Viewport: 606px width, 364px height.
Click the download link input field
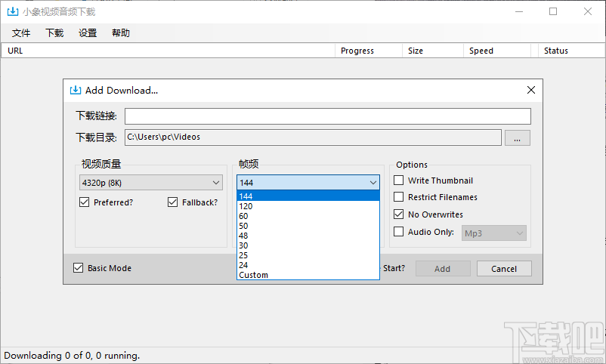(x=327, y=116)
